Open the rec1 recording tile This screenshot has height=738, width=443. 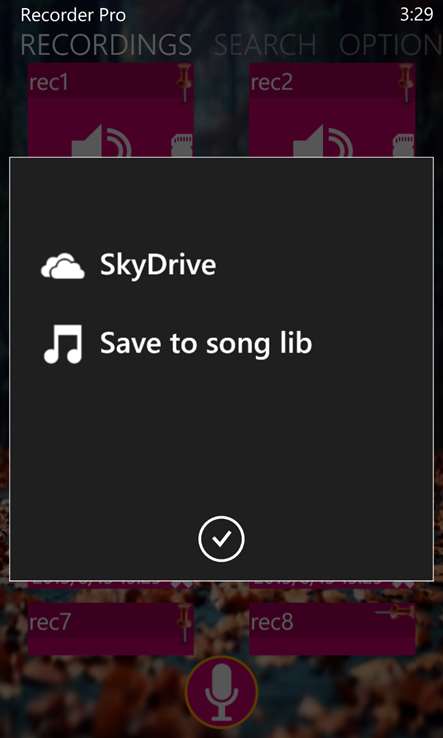coord(111,110)
